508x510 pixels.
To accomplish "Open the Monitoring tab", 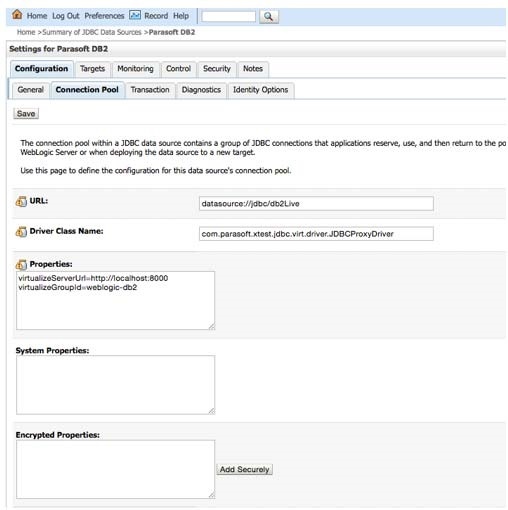I will (135, 69).
